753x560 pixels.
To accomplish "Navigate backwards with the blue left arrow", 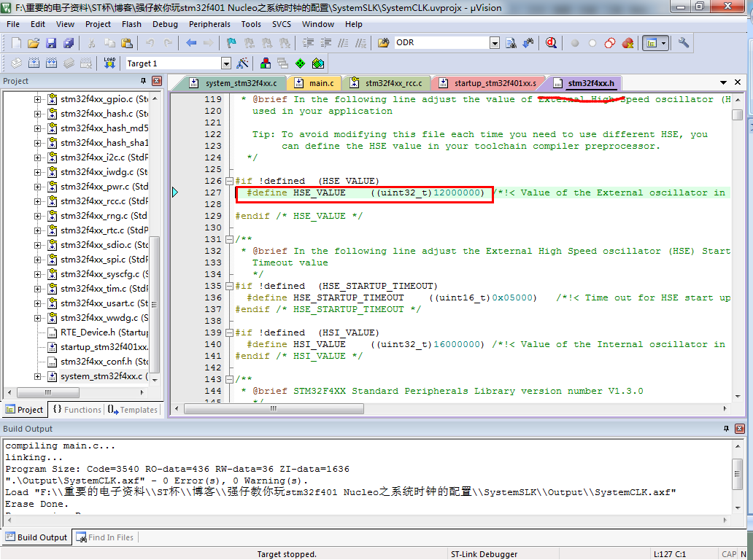I will tap(191, 43).
